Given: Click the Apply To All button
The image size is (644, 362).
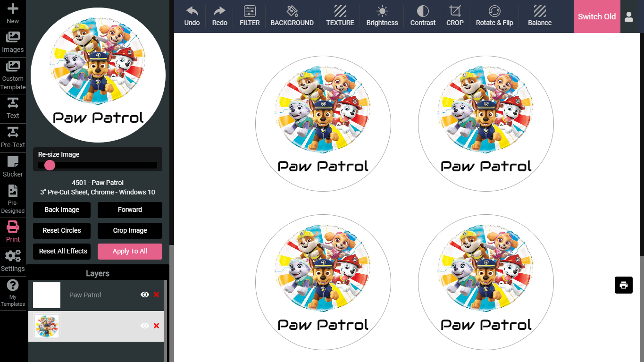Looking at the screenshot, I should pos(130,251).
